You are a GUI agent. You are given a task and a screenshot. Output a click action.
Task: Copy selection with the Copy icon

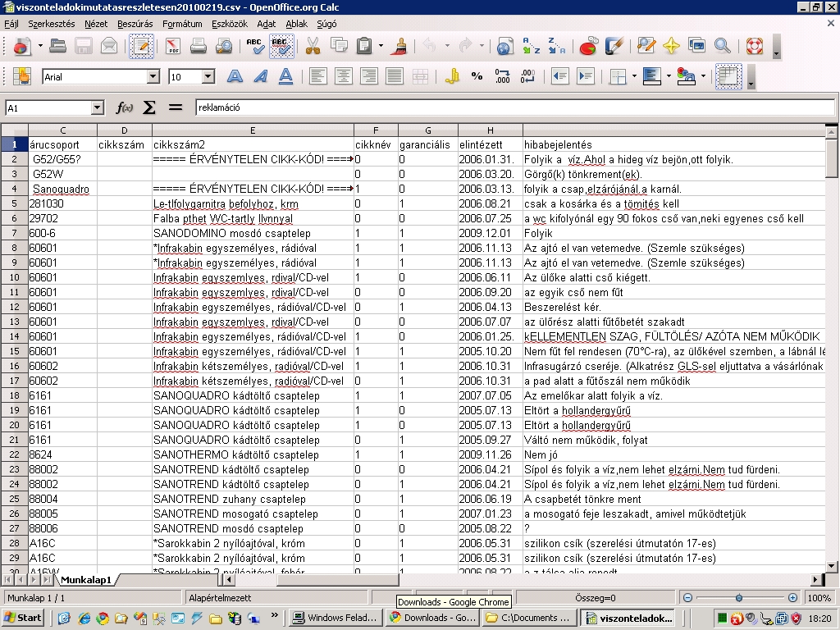(339, 47)
